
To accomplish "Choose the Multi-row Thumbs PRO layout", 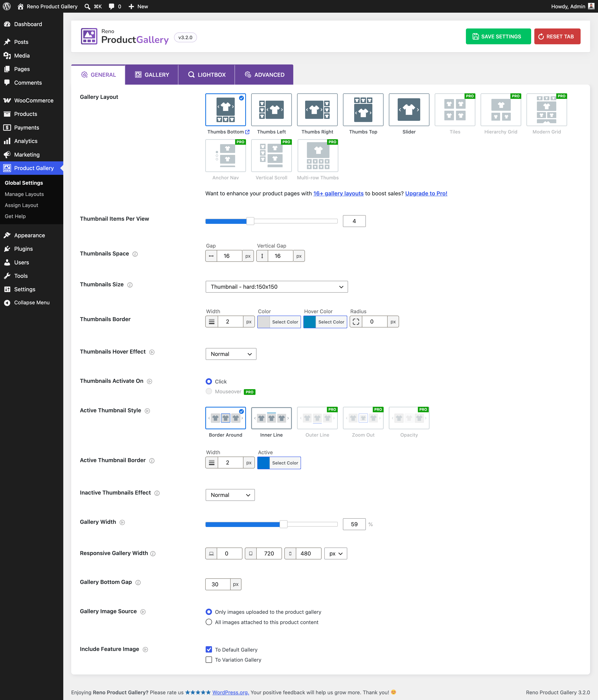I will (x=318, y=155).
